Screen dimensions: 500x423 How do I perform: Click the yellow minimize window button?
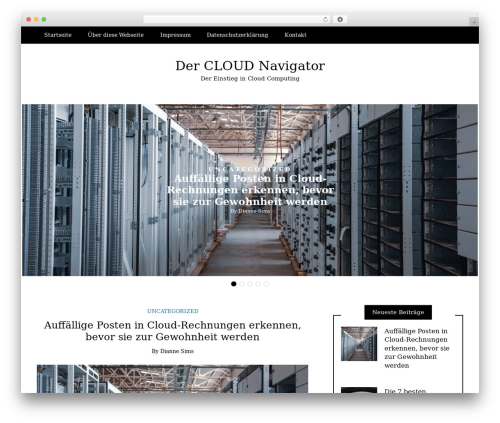pos(36,20)
